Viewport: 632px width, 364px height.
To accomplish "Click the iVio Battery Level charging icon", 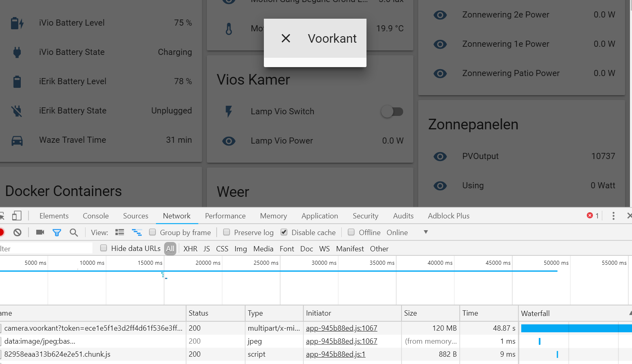I will coord(17,23).
